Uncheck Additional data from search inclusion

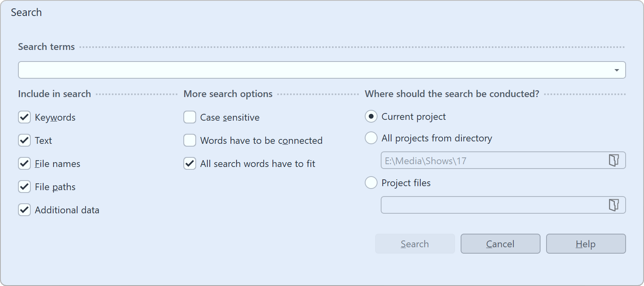point(24,210)
